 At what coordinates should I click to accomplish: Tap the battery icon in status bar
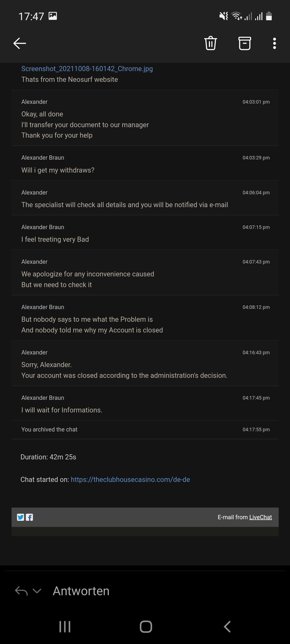269,16
